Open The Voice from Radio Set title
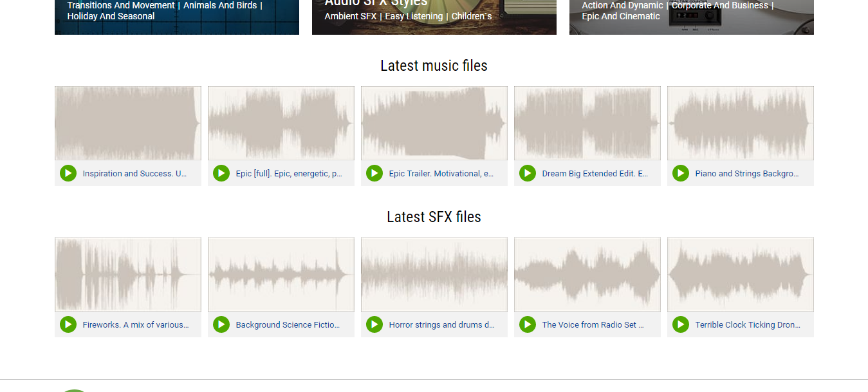Image resolution: width=868 pixels, height=392 pixels. point(593,325)
